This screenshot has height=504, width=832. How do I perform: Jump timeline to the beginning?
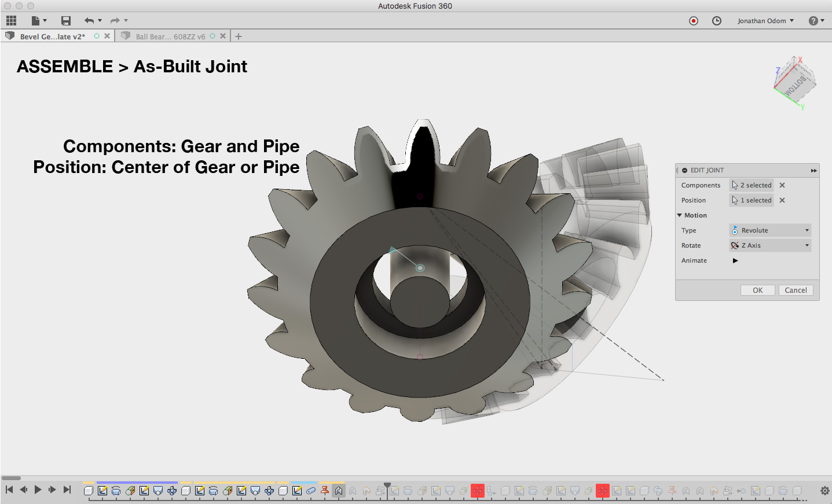[9, 490]
